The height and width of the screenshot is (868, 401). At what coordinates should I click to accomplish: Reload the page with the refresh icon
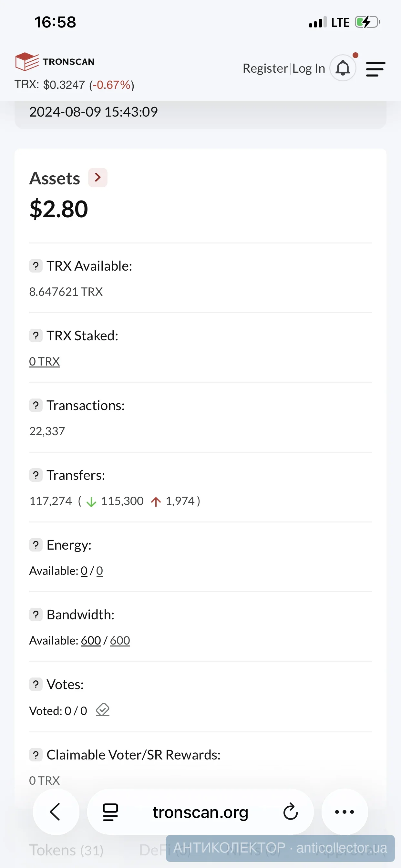(291, 812)
